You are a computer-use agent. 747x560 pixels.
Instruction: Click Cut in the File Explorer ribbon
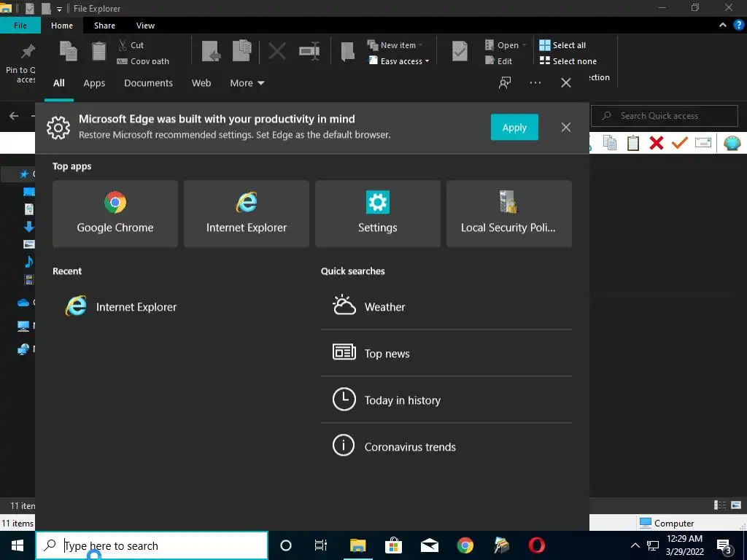[x=131, y=45]
